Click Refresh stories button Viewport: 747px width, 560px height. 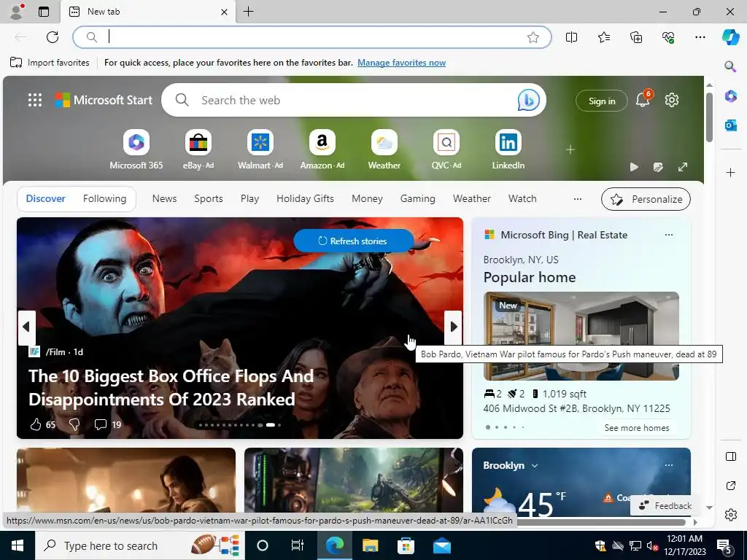(353, 241)
